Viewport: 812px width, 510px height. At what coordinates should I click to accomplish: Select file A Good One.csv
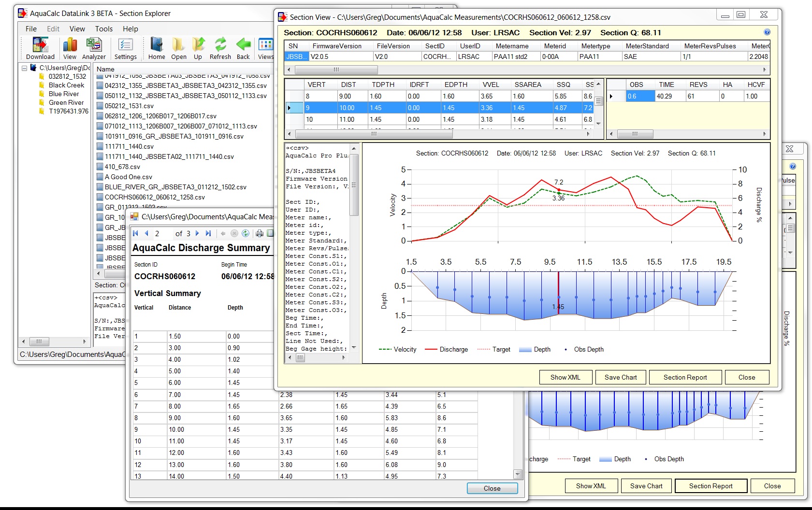pyautogui.click(x=128, y=177)
